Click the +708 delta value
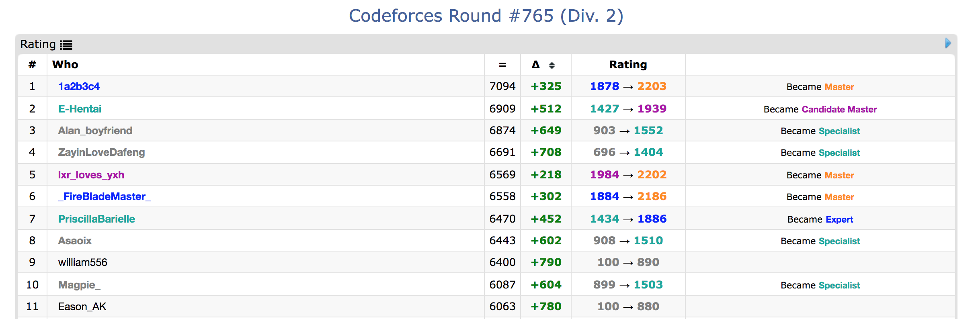980x319 pixels. 546,152
